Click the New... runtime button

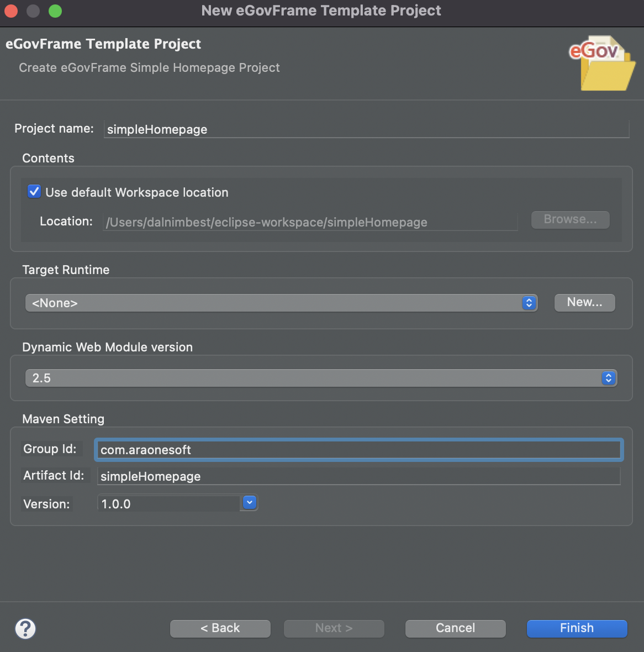tap(584, 302)
